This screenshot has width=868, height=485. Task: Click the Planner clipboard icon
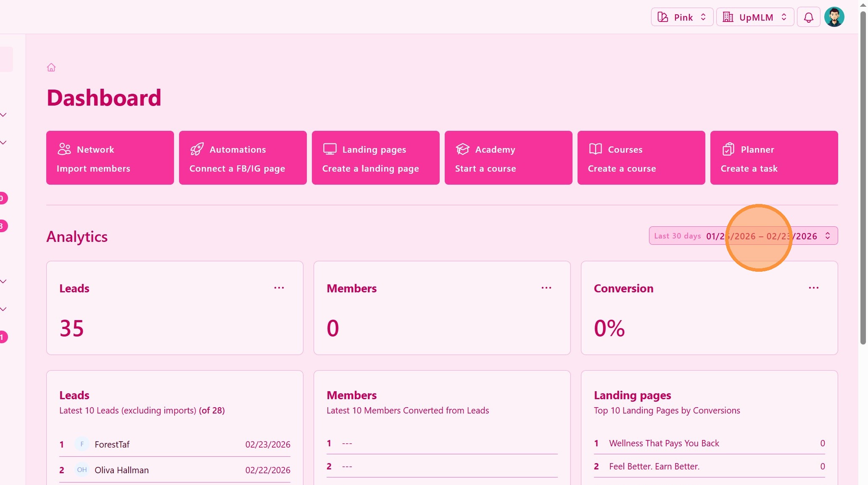pyautogui.click(x=728, y=149)
